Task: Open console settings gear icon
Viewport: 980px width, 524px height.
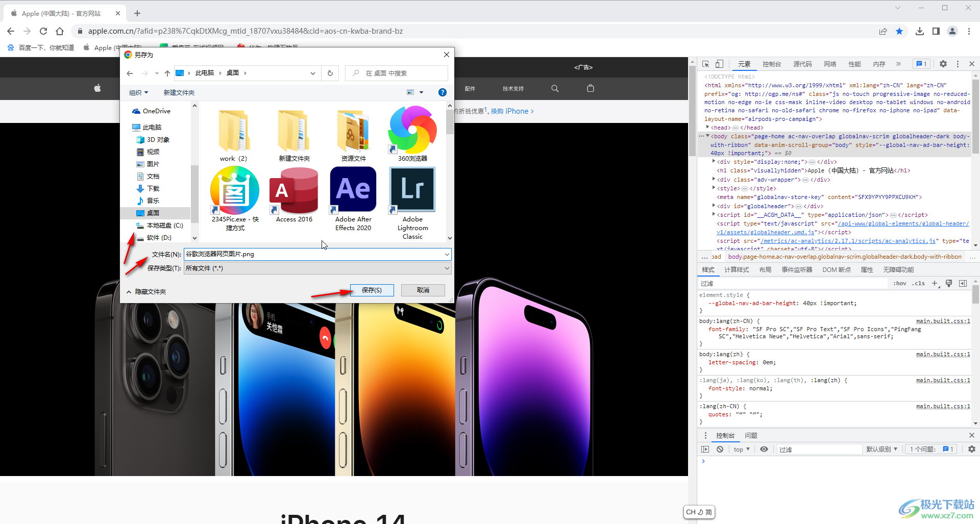Action: click(x=972, y=449)
